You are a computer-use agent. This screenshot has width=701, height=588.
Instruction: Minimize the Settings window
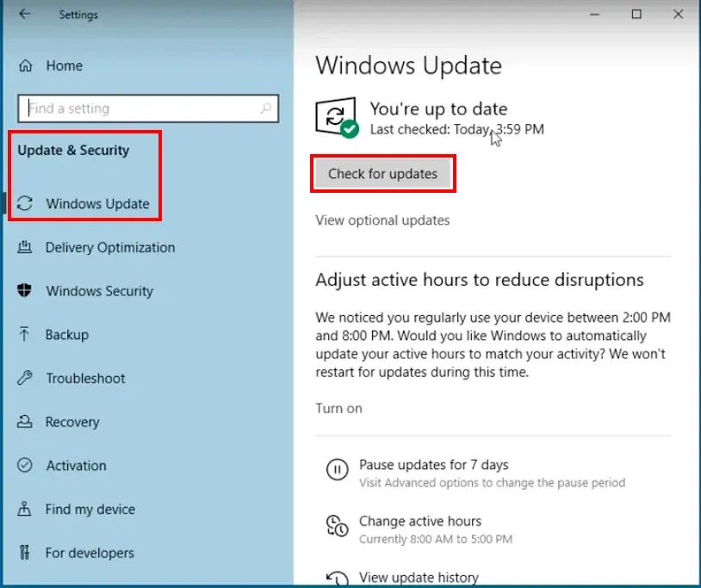tap(594, 15)
